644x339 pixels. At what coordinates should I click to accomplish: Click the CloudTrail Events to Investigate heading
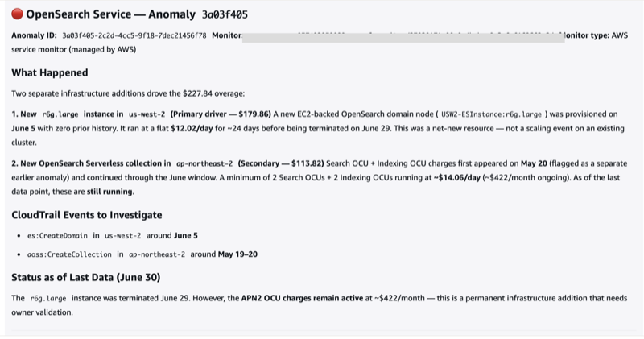pyautogui.click(x=87, y=215)
